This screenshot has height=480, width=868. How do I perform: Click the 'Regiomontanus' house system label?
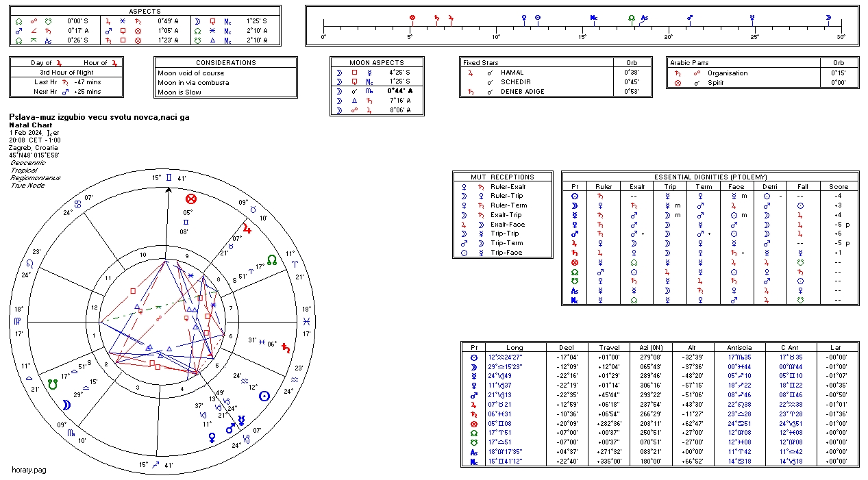36,178
